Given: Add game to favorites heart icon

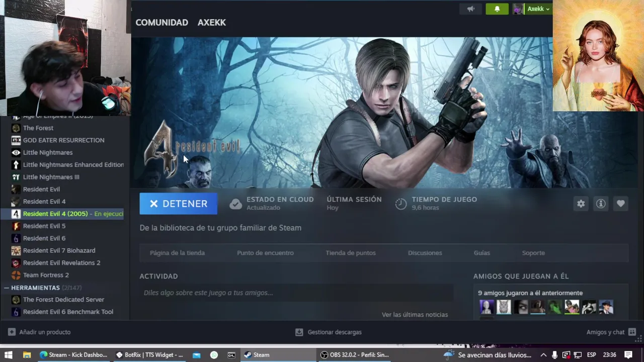Looking at the screenshot, I should (x=620, y=204).
